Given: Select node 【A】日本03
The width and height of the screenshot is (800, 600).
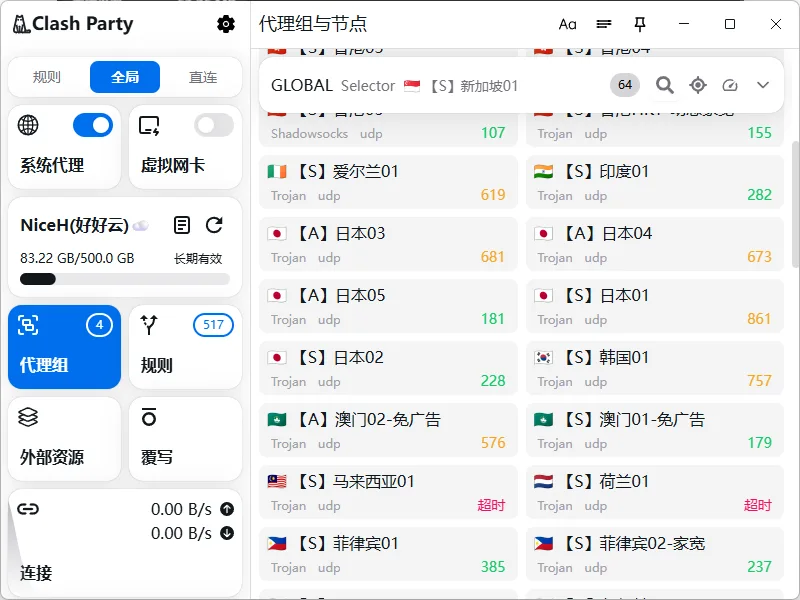Looking at the screenshot, I should (388, 244).
